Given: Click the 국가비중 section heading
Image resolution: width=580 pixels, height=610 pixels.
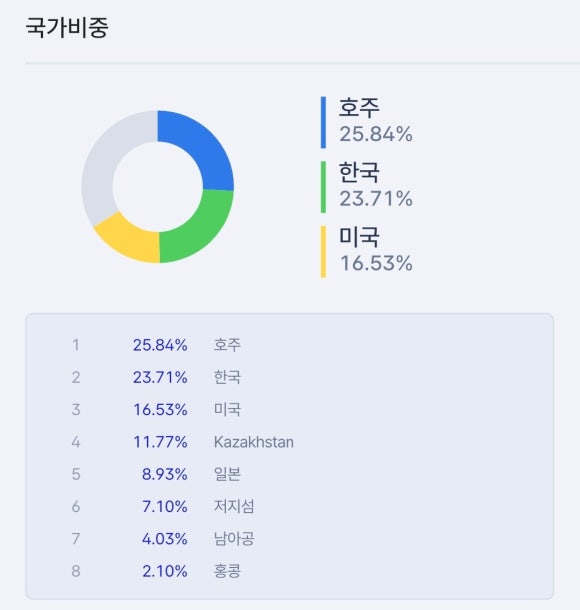Looking at the screenshot, I should pyautogui.click(x=67, y=27).
